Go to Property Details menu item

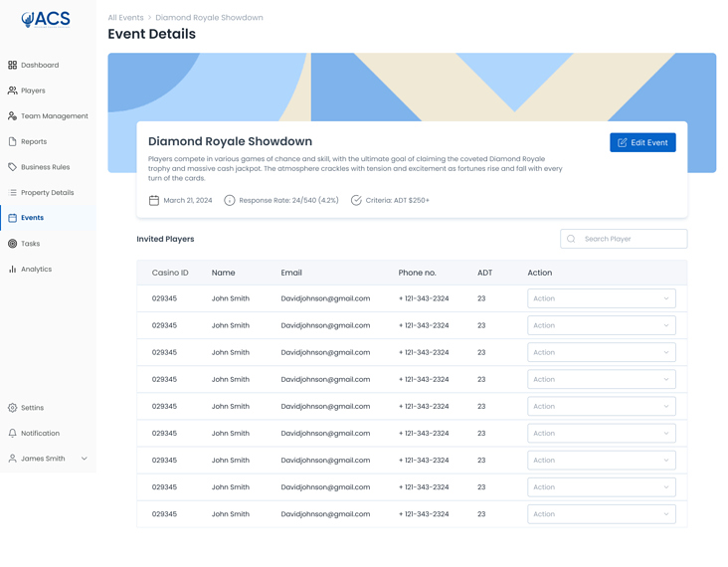(x=47, y=193)
